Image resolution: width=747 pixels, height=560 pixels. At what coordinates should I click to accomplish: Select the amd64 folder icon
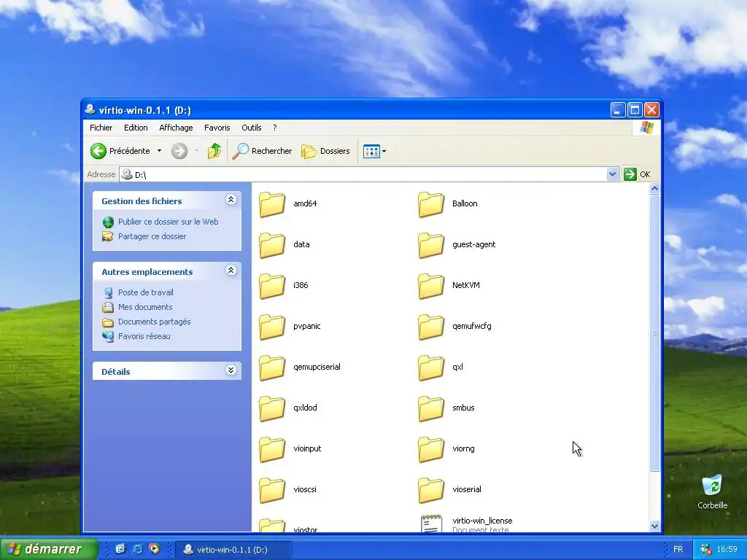272,204
